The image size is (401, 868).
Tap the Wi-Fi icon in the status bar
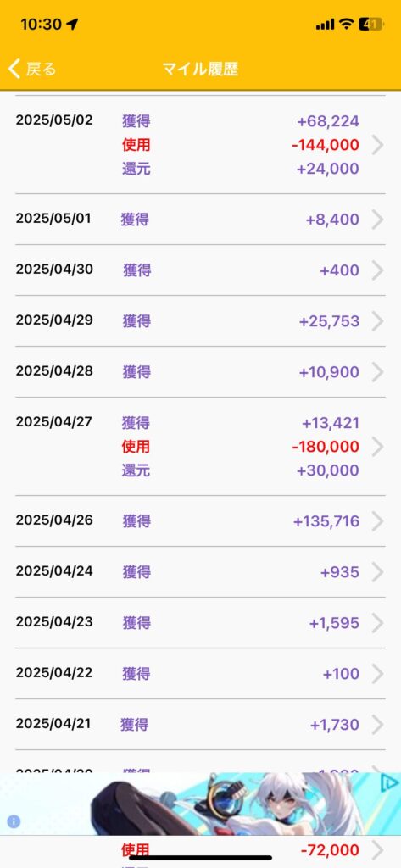(347, 24)
